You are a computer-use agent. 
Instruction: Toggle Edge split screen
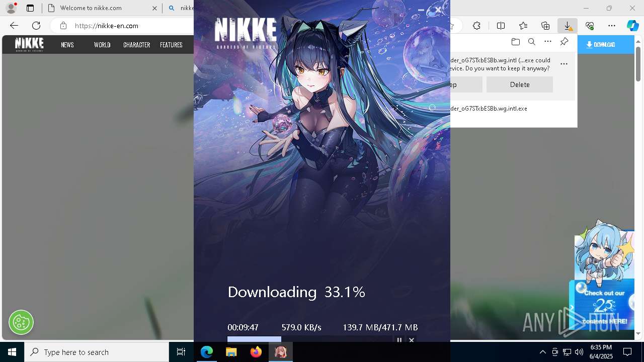click(x=501, y=26)
